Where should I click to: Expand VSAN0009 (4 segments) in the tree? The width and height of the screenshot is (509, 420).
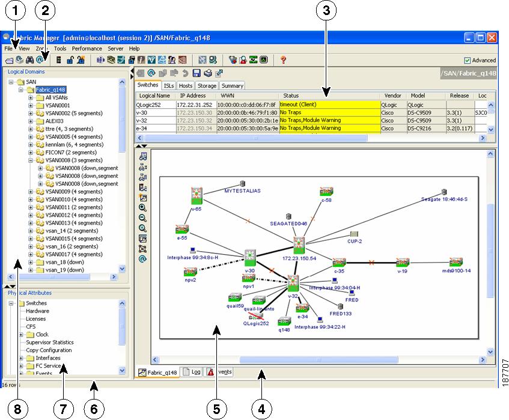pyautogui.click(x=31, y=192)
